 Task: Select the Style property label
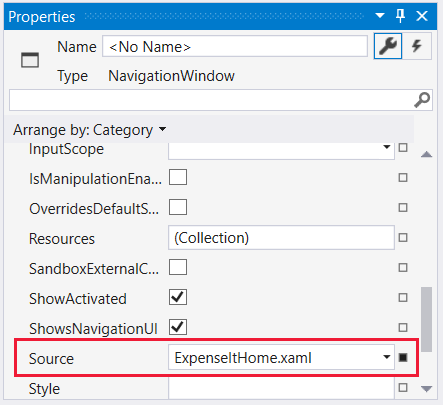pos(44,389)
